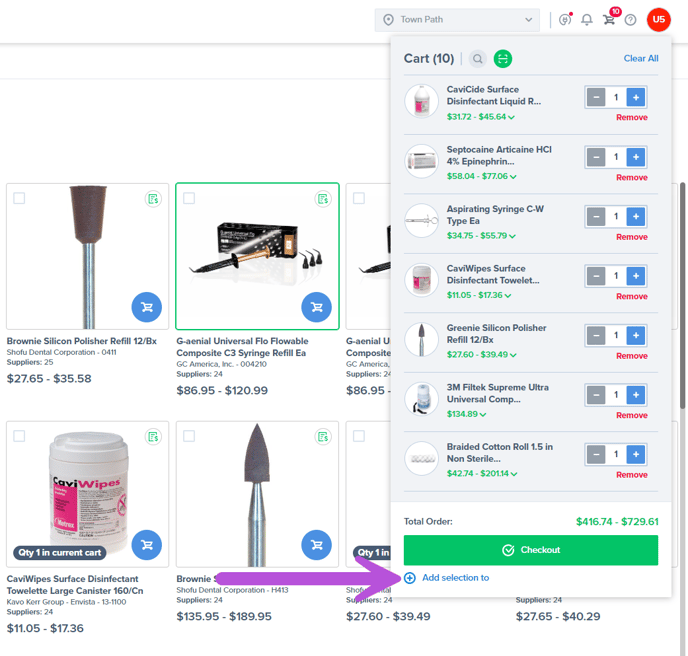Decrease Greenie Silicon Polisher quantity
This screenshot has width=688, height=656.
coord(596,336)
